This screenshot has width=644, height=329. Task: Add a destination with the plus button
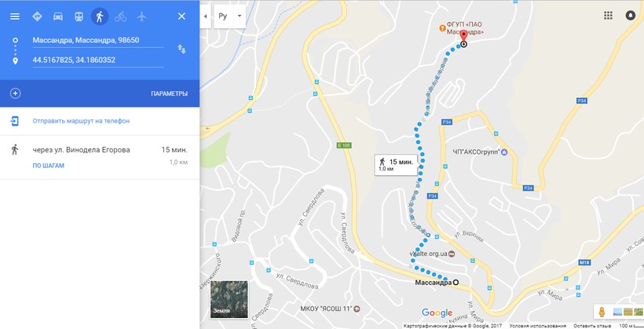pos(15,93)
